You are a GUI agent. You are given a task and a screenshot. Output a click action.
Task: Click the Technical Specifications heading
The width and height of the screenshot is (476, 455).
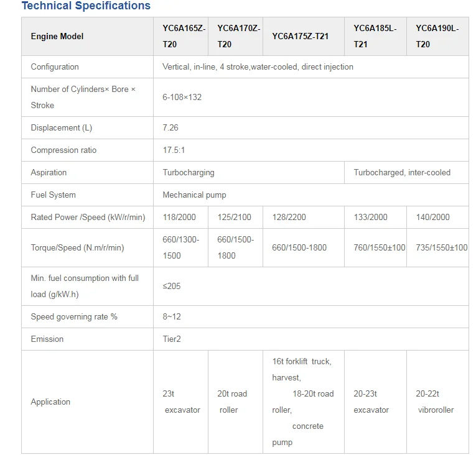[x=86, y=6]
